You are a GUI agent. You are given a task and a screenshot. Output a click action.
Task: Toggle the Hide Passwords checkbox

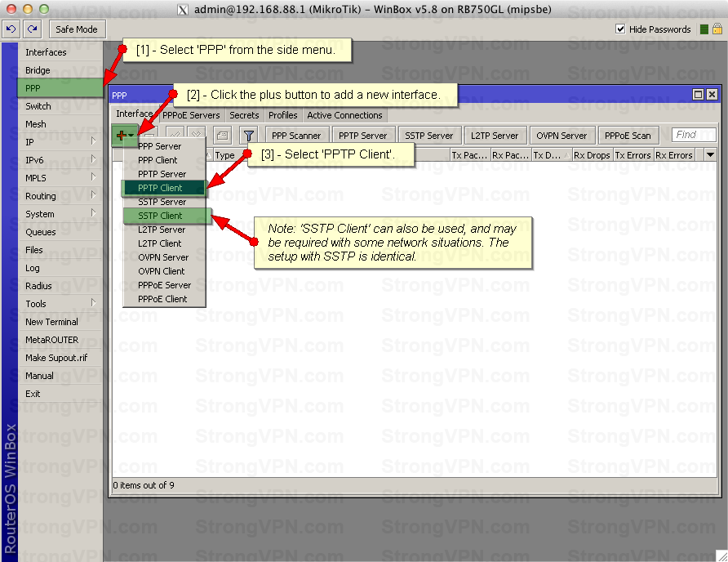click(x=620, y=29)
